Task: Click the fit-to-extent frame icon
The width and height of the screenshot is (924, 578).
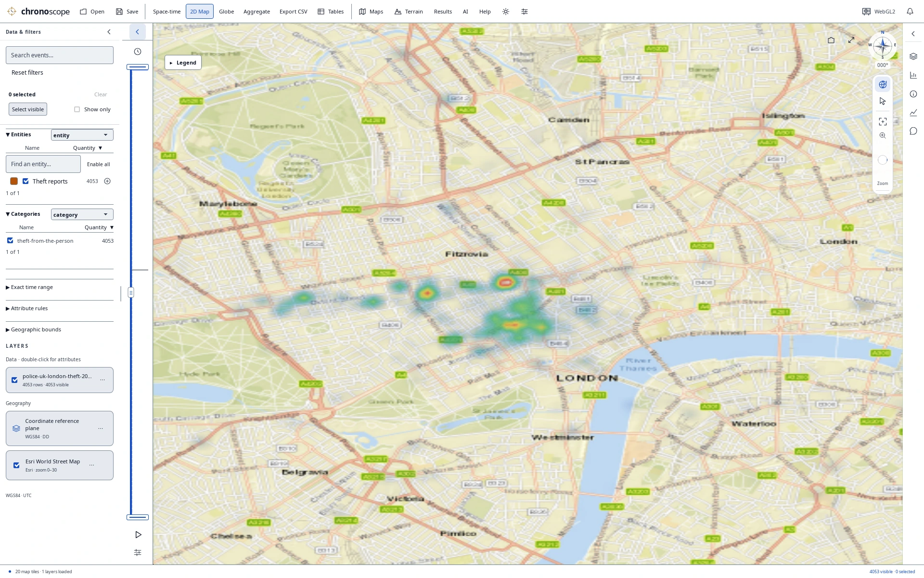Action: point(883,122)
